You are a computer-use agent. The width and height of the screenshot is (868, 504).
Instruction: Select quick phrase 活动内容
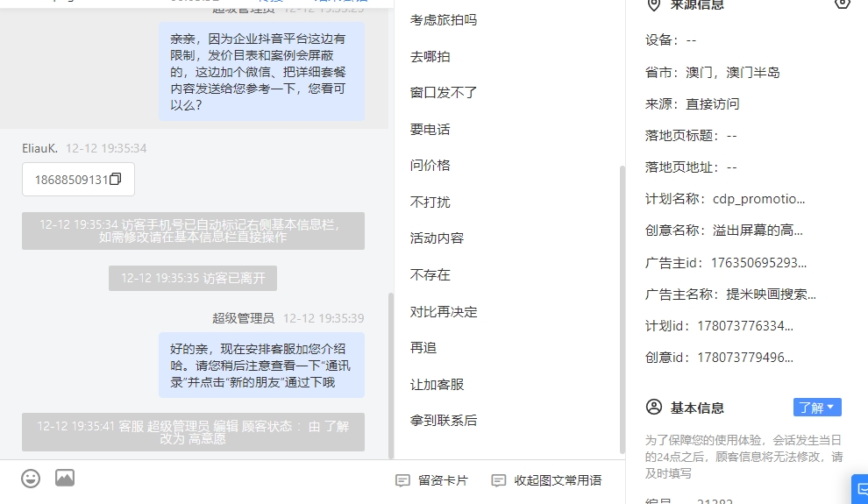click(x=437, y=238)
